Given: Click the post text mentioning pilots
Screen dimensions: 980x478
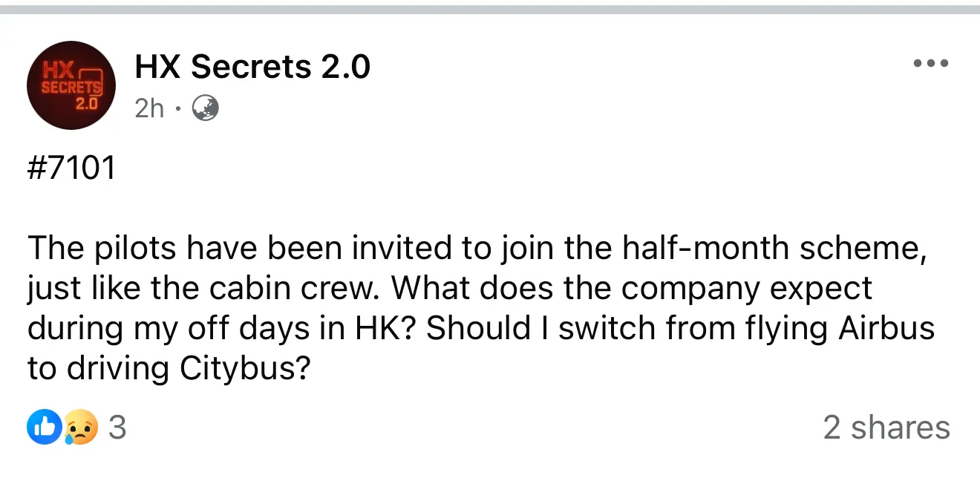Looking at the screenshot, I should pyautogui.click(x=480, y=308).
